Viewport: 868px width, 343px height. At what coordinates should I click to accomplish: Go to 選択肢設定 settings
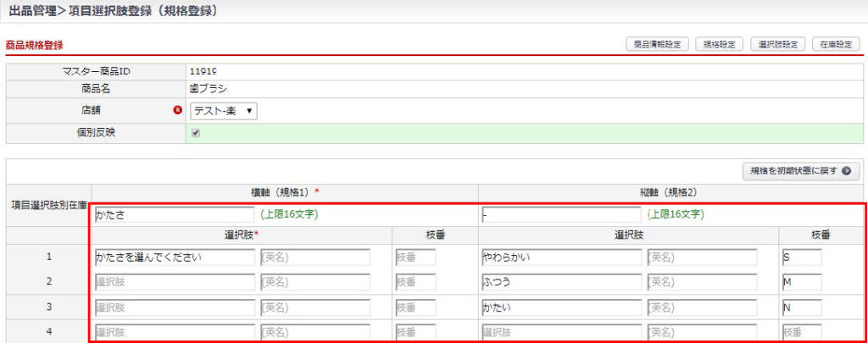pyautogui.click(x=777, y=45)
